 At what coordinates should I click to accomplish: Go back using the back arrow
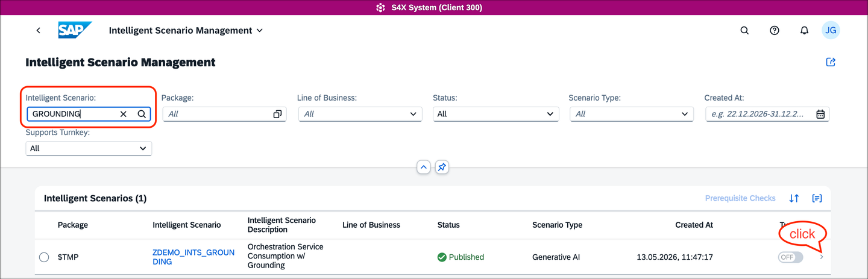[39, 30]
